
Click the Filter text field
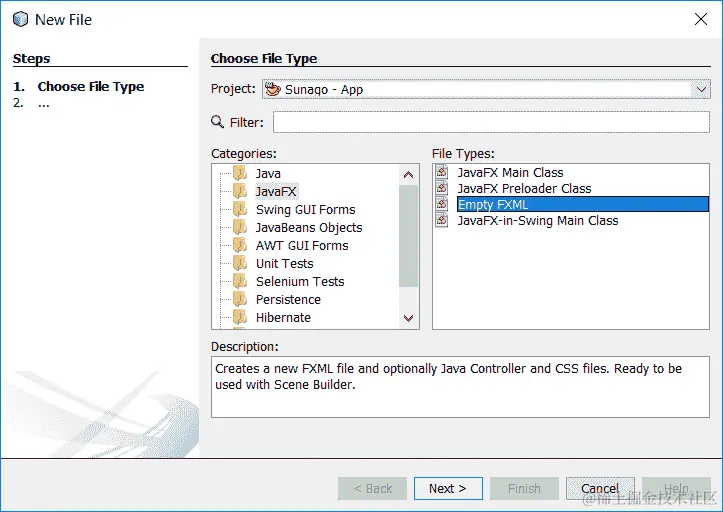491,122
